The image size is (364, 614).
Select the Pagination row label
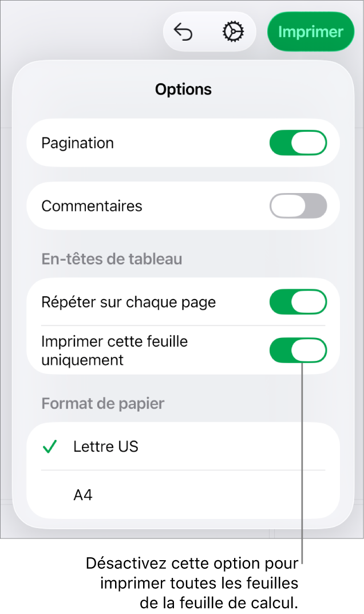[77, 143]
